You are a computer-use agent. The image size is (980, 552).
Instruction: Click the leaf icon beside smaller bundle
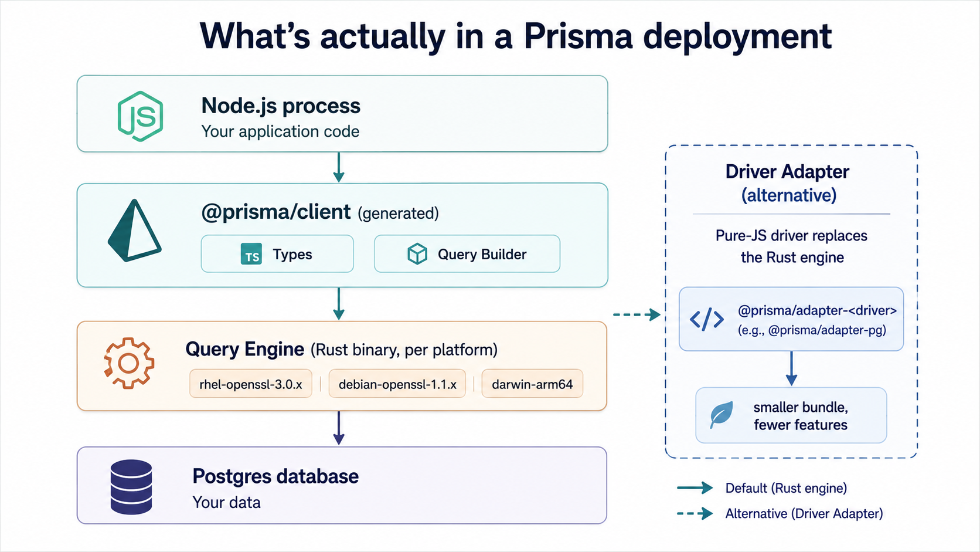[722, 415]
